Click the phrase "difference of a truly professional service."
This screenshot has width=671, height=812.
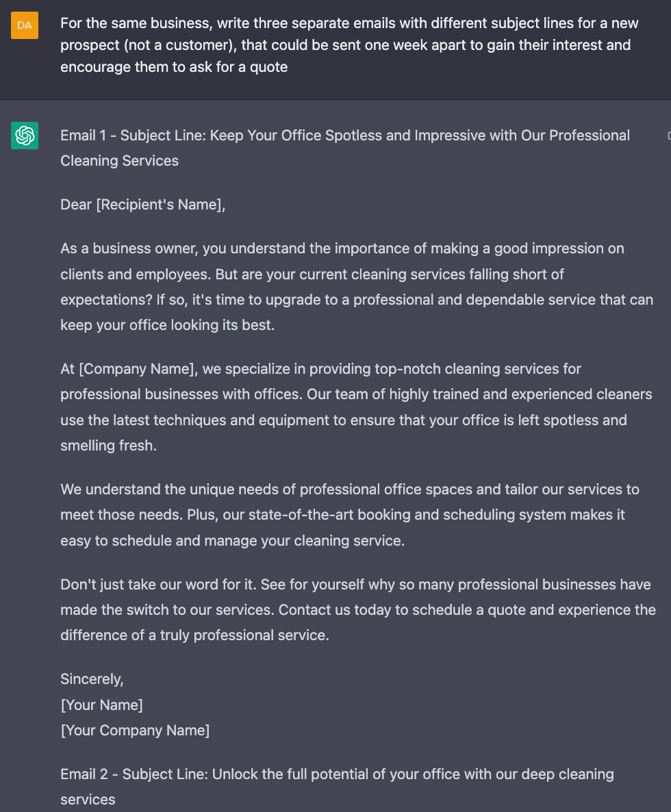(x=194, y=635)
